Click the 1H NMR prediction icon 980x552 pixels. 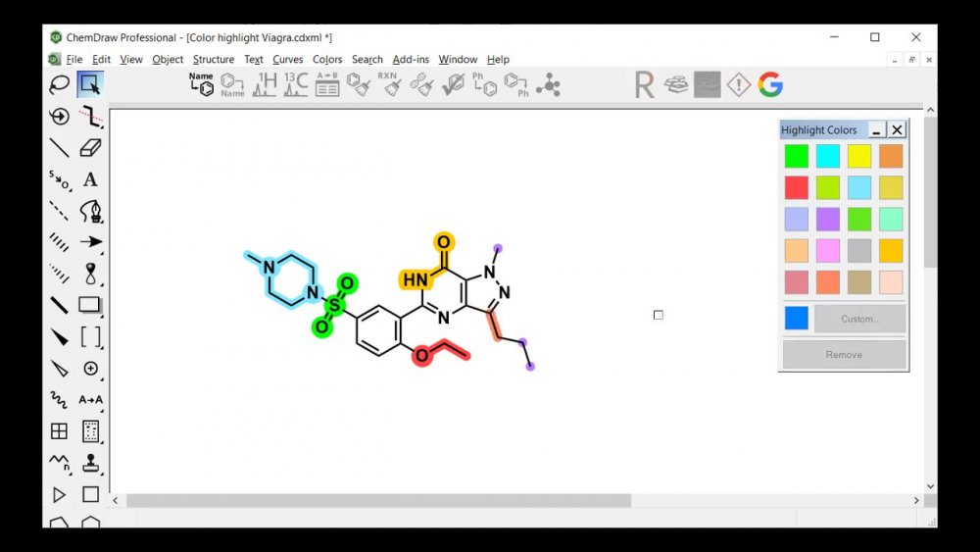pos(265,85)
